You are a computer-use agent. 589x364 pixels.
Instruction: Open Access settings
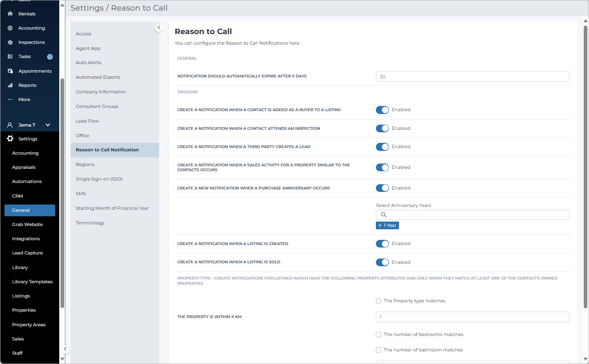point(84,34)
